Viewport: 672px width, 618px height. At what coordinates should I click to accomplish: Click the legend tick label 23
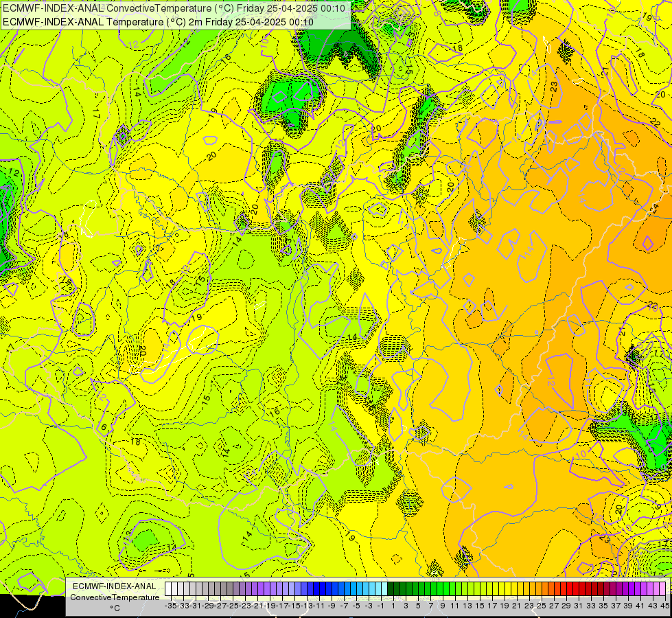pyautogui.click(x=529, y=606)
